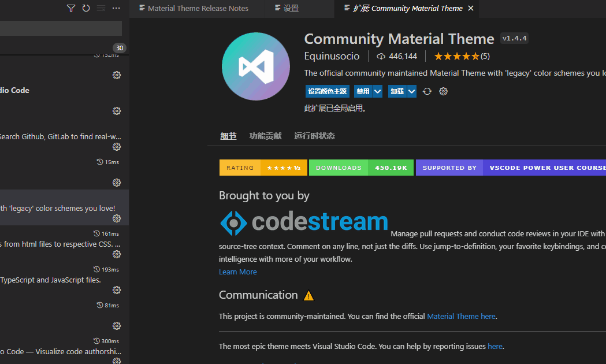Switch to the 设置 settings tab

pyautogui.click(x=299, y=9)
